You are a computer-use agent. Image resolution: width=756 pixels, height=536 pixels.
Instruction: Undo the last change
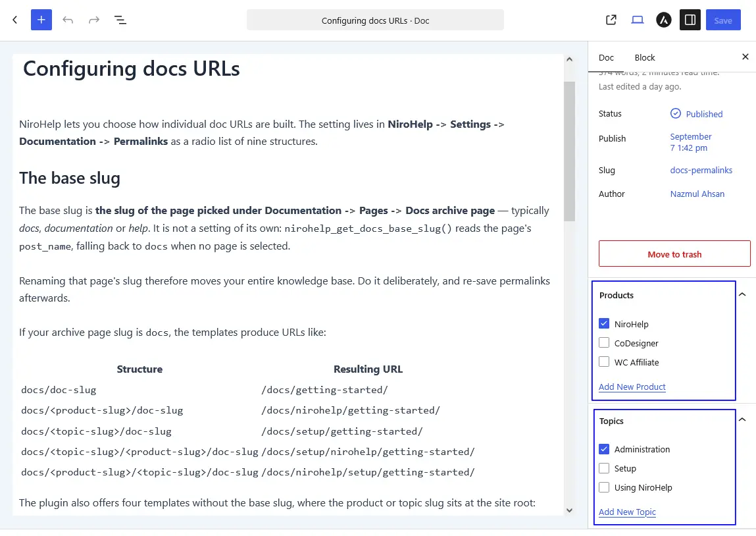pos(68,20)
